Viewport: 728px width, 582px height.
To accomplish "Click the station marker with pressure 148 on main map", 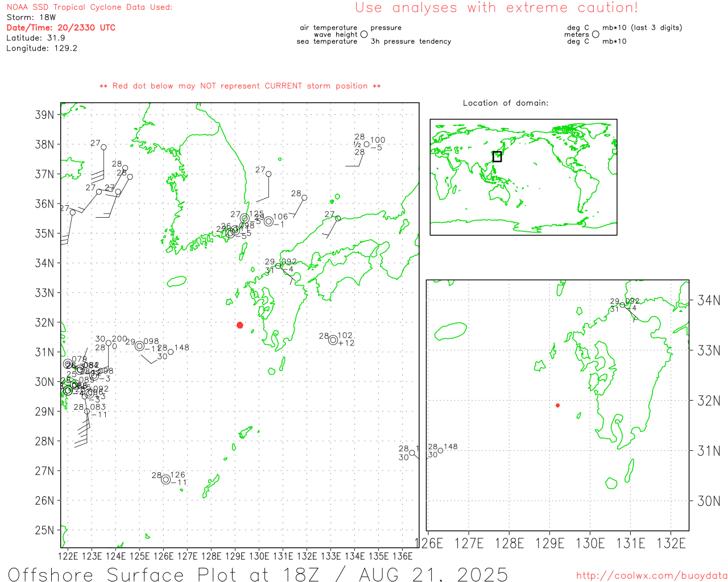I will click(171, 352).
